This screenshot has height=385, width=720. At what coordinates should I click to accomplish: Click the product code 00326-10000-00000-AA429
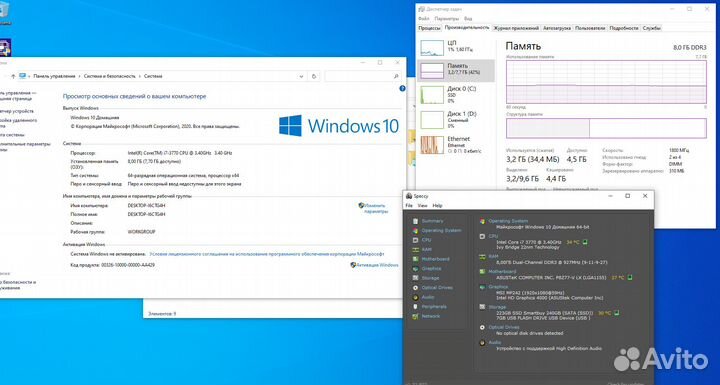pyautogui.click(x=128, y=265)
